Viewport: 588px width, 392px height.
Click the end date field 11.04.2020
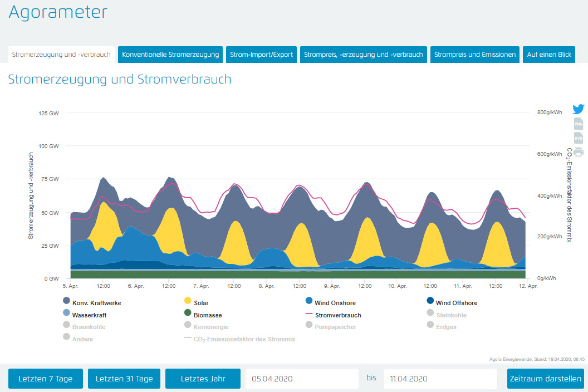(x=440, y=379)
